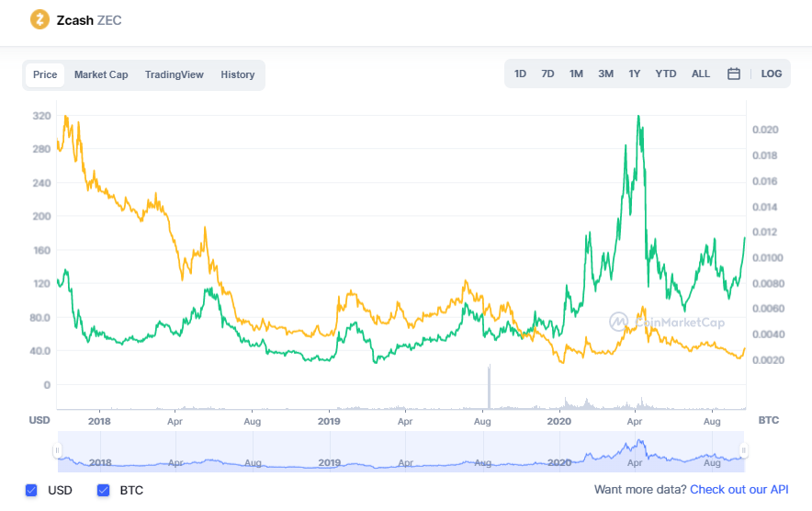Click the 0.018 BTC axis value
This screenshot has width=812, height=511.
tap(765, 155)
